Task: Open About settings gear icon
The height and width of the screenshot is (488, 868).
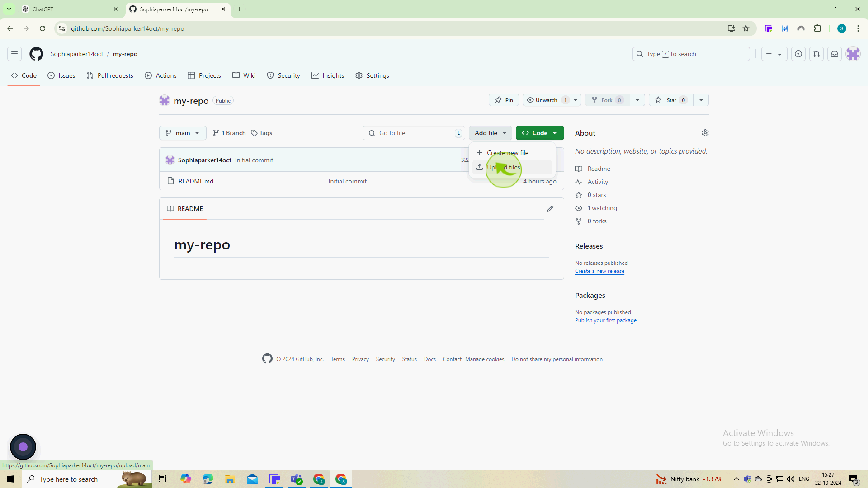Action: [x=705, y=133]
